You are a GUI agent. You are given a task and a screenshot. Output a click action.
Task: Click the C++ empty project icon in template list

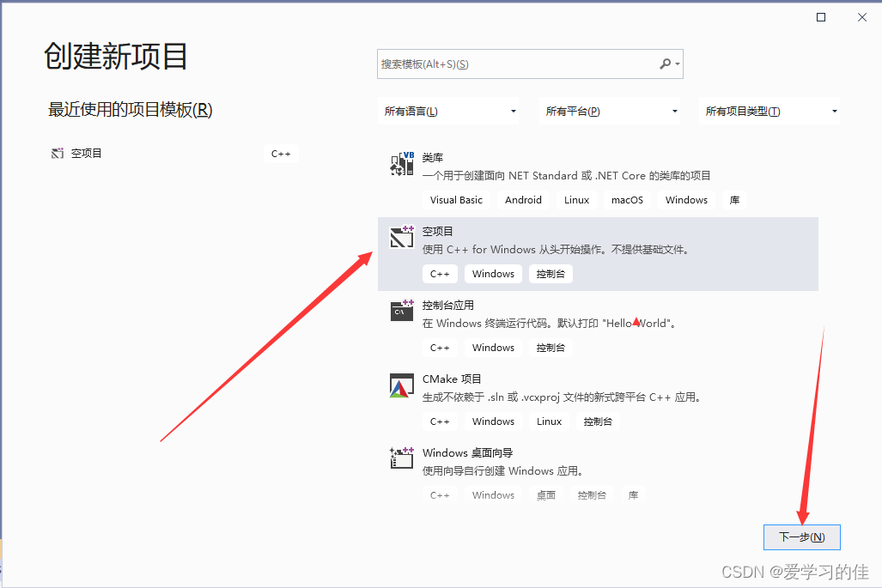402,237
